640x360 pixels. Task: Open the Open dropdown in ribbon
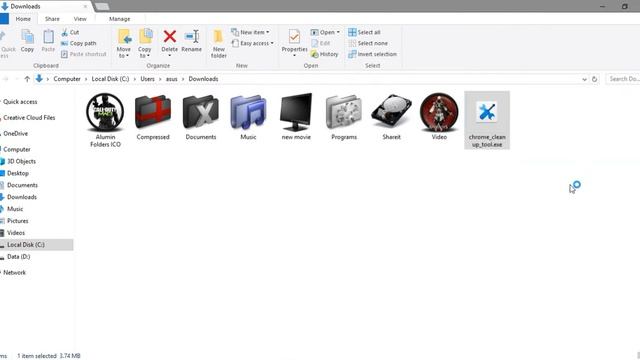(x=325, y=32)
